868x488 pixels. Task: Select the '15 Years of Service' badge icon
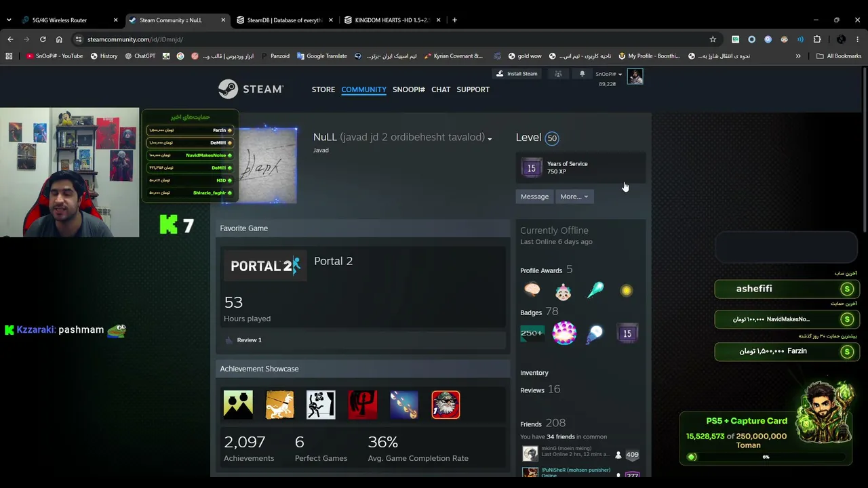pos(531,167)
